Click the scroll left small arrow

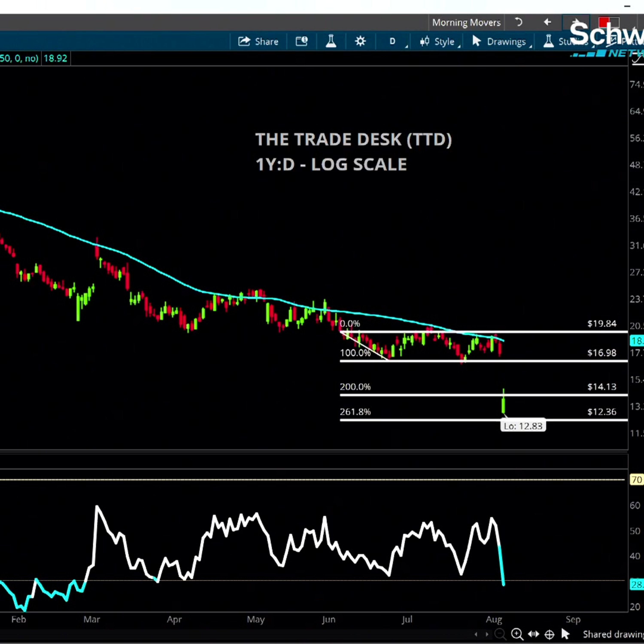pyautogui.click(x=476, y=634)
